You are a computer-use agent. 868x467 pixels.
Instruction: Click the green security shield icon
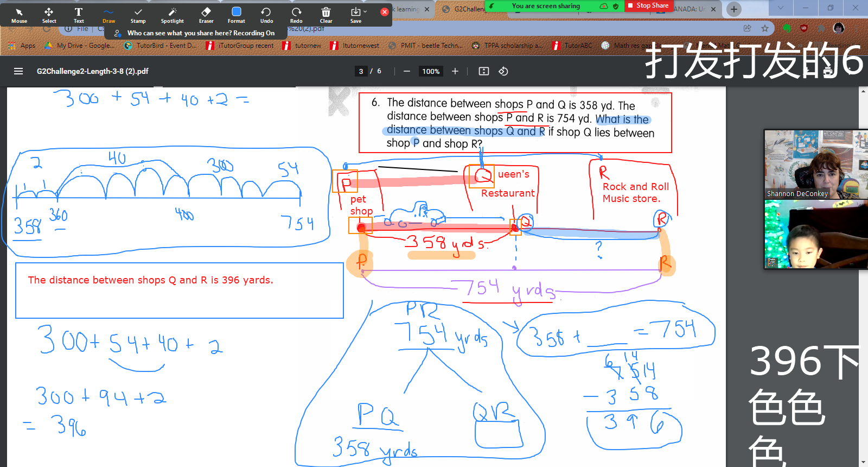(x=616, y=6)
